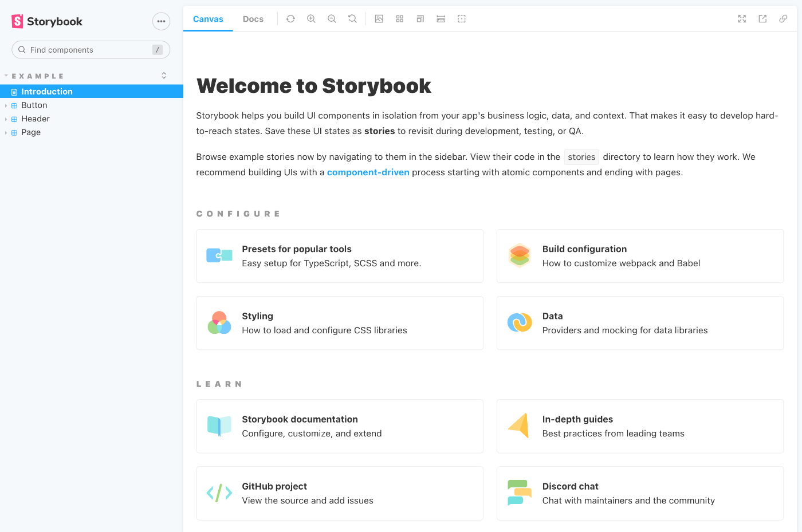Click the Styling color circles icon
The height and width of the screenshot is (532, 802).
[x=219, y=323]
